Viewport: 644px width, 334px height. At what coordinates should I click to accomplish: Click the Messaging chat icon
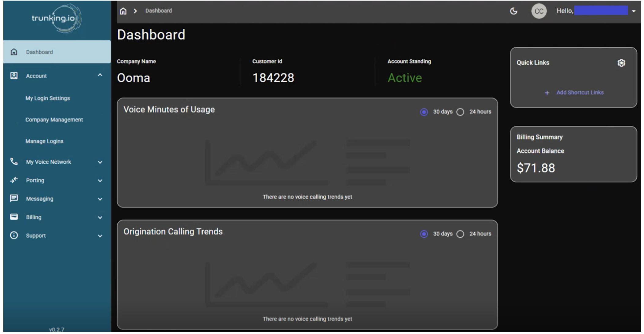pos(14,199)
